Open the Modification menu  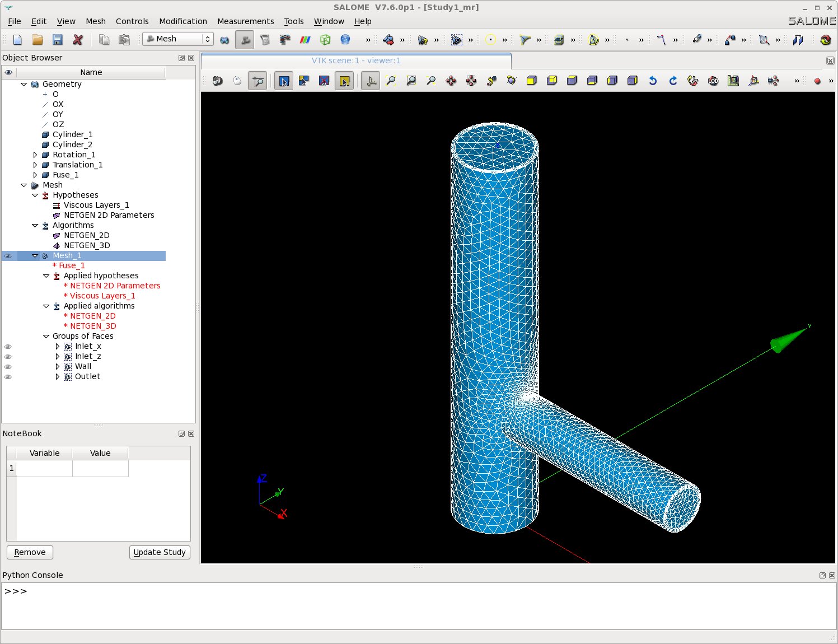tap(183, 21)
